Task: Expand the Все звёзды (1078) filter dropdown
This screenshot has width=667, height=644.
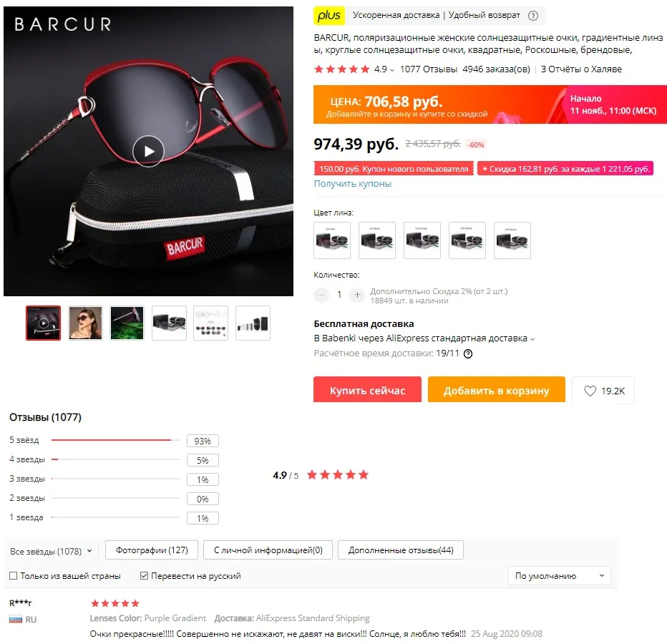Action: [x=51, y=551]
